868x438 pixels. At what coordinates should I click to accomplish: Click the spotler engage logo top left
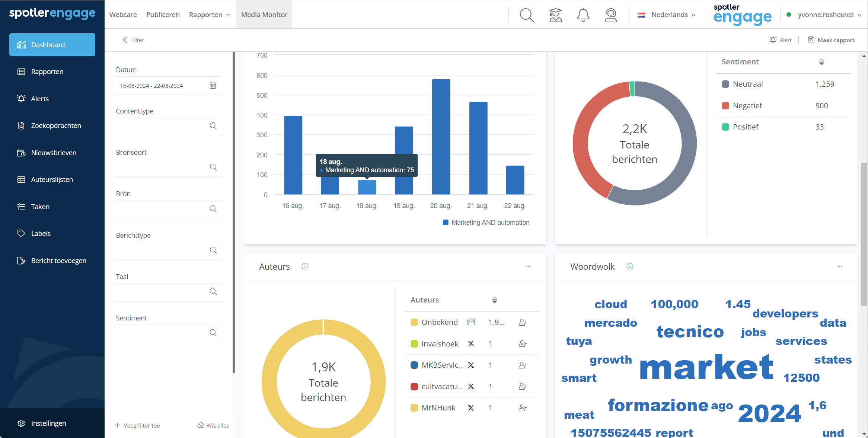click(x=52, y=14)
